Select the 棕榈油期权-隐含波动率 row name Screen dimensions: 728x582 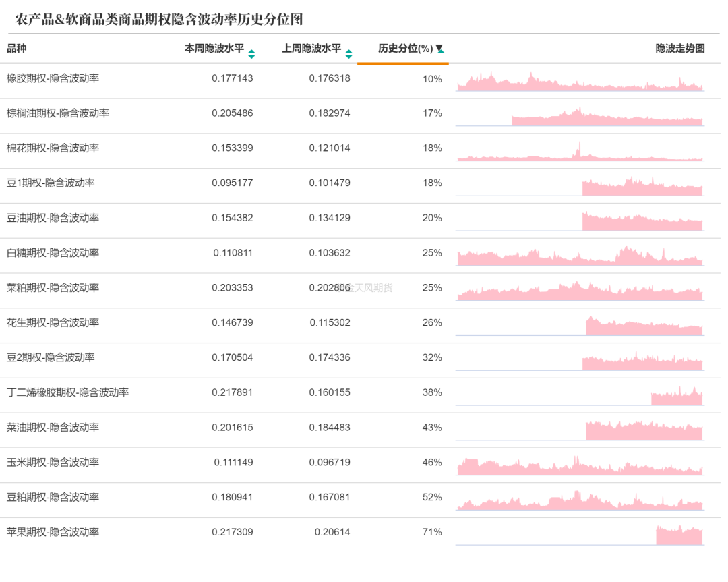(x=58, y=113)
